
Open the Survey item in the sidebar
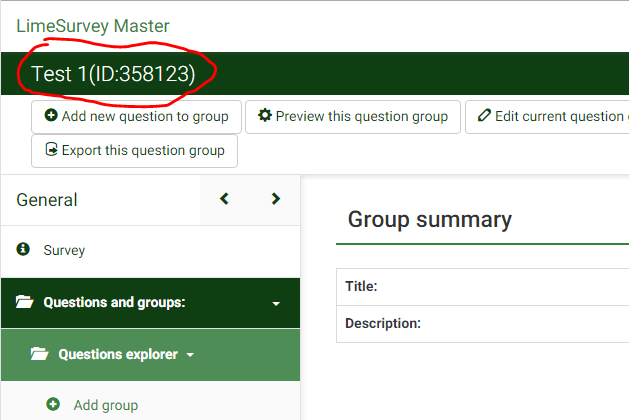point(64,250)
